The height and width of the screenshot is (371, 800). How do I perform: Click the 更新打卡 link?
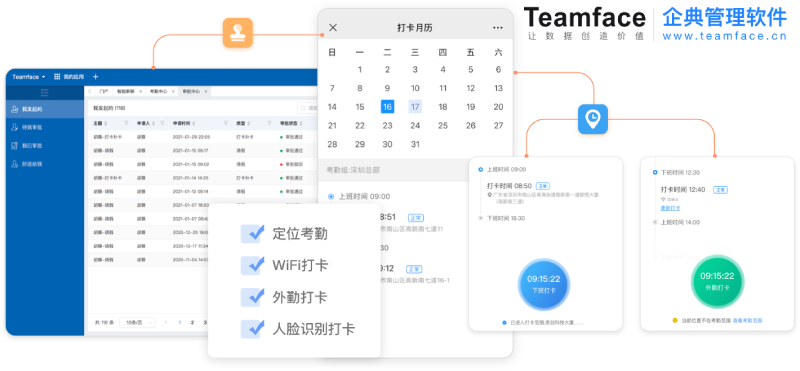[670, 208]
